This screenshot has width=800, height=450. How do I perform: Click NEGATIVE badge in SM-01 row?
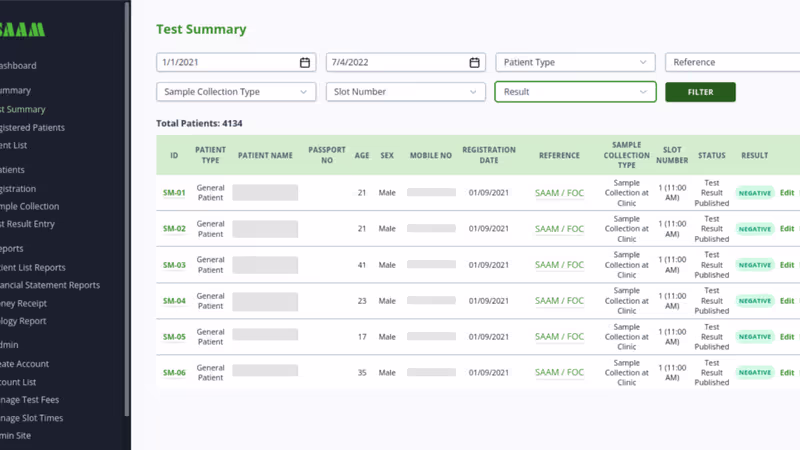(755, 193)
